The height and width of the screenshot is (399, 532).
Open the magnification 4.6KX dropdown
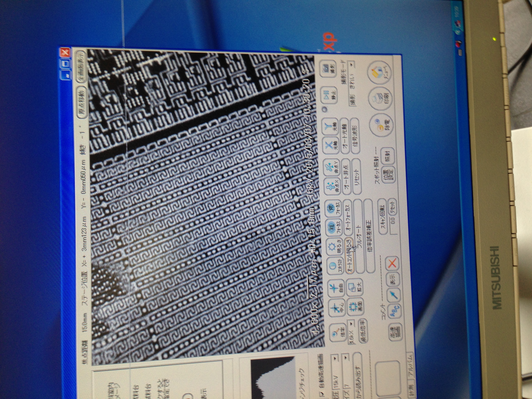[352, 332]
